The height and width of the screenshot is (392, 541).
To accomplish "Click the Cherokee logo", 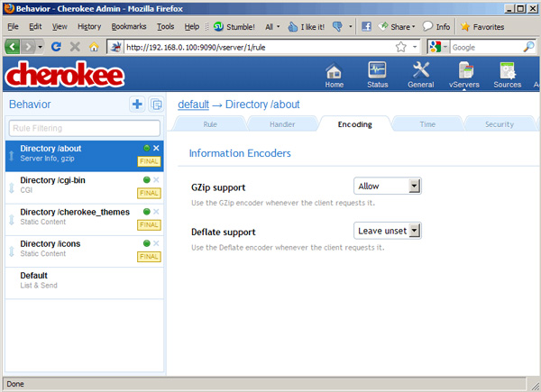I will (x=65, y=74).
